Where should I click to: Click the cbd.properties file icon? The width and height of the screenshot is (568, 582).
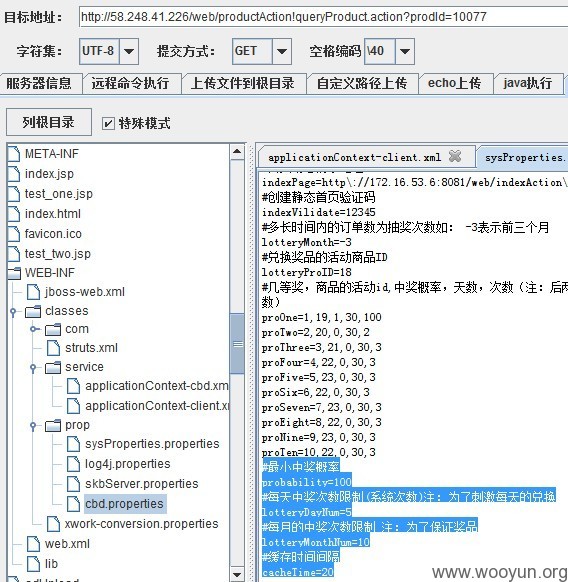click(74, 504)
